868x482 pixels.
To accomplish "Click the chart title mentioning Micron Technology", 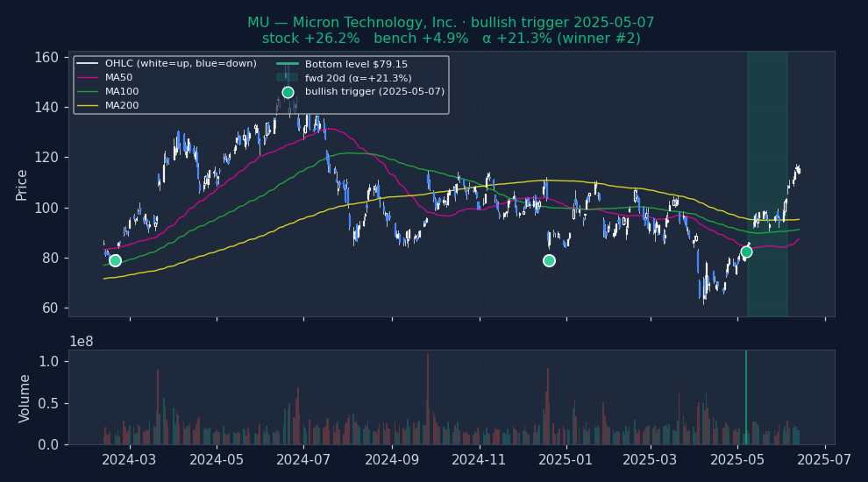I will [451, 23].
